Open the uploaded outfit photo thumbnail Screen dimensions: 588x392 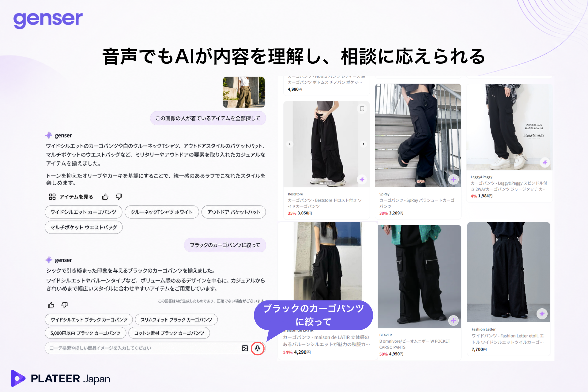pos(244,92)
